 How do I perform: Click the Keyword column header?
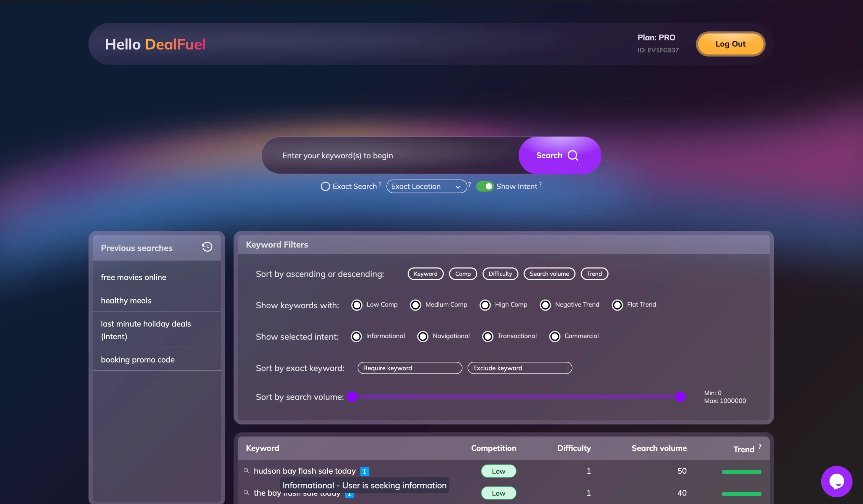(262, 448)
